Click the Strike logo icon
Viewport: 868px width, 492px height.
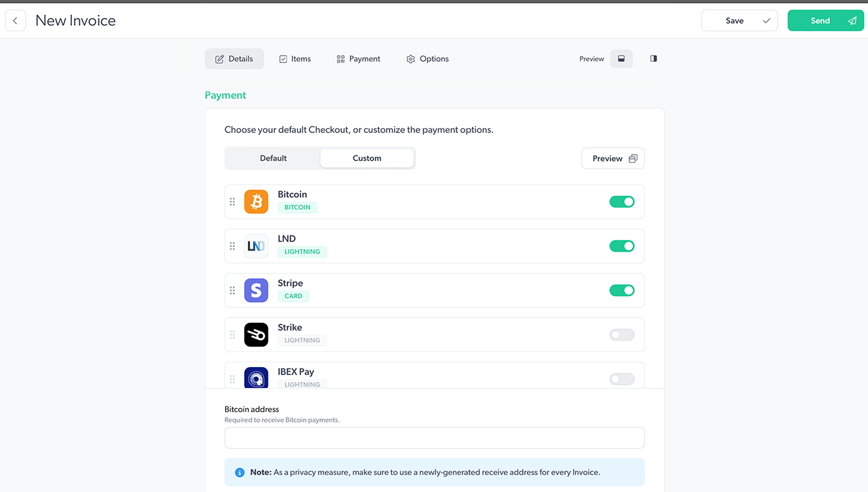(256, 335)
